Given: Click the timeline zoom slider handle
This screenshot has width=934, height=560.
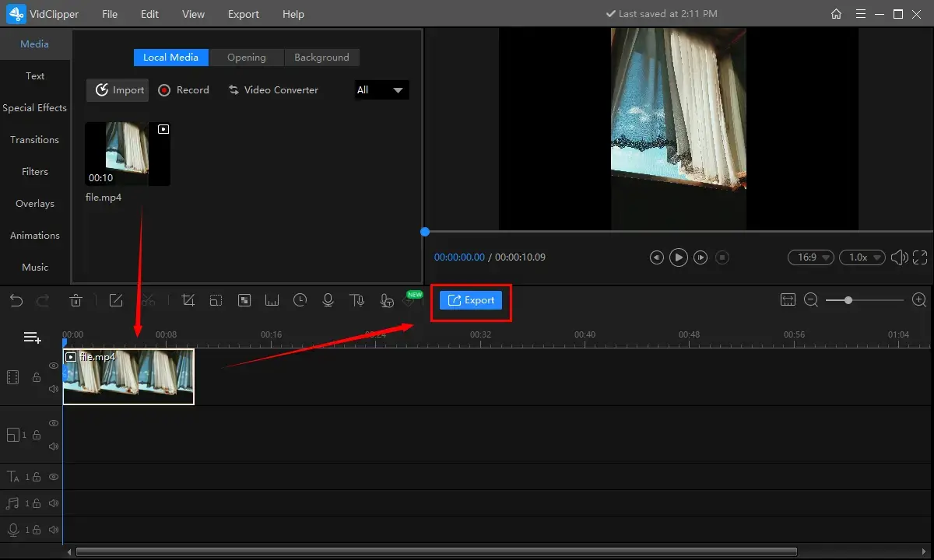Looking at the screenshot, I should click(848, 300).
